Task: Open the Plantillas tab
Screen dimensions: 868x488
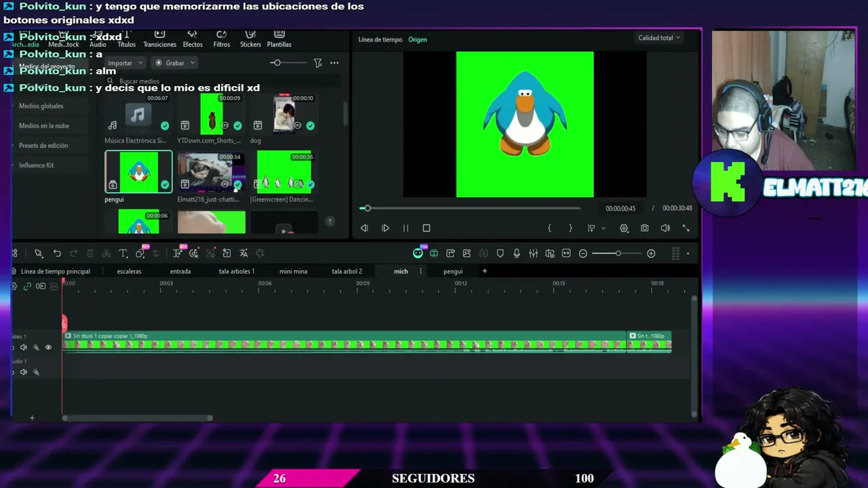Action: 279,39
